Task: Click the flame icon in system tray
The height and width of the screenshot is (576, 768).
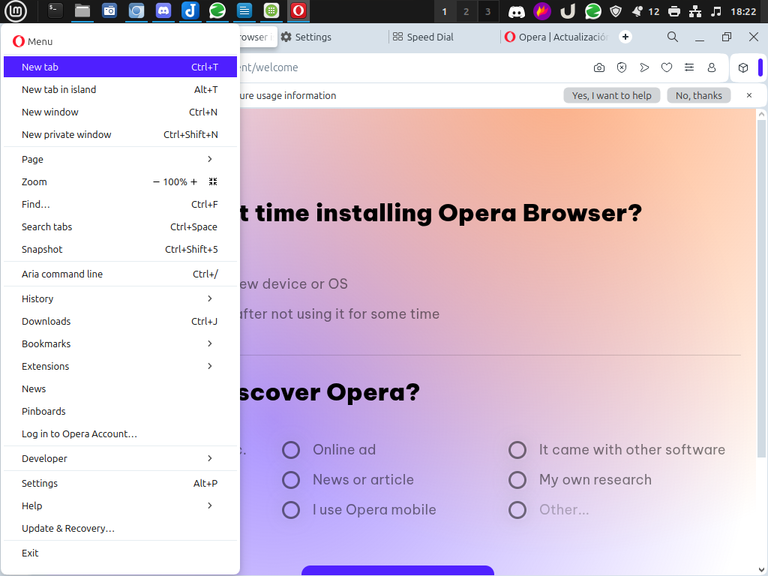Action: [542, 11]
